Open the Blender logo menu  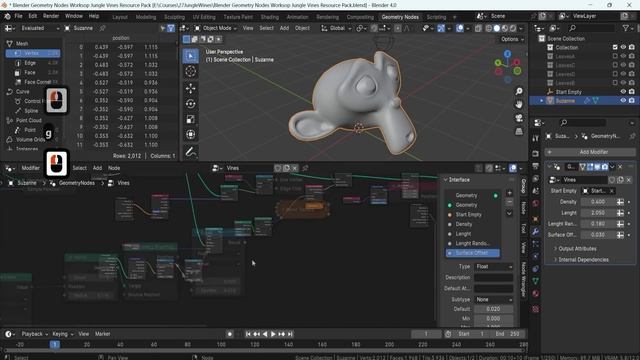7,16
